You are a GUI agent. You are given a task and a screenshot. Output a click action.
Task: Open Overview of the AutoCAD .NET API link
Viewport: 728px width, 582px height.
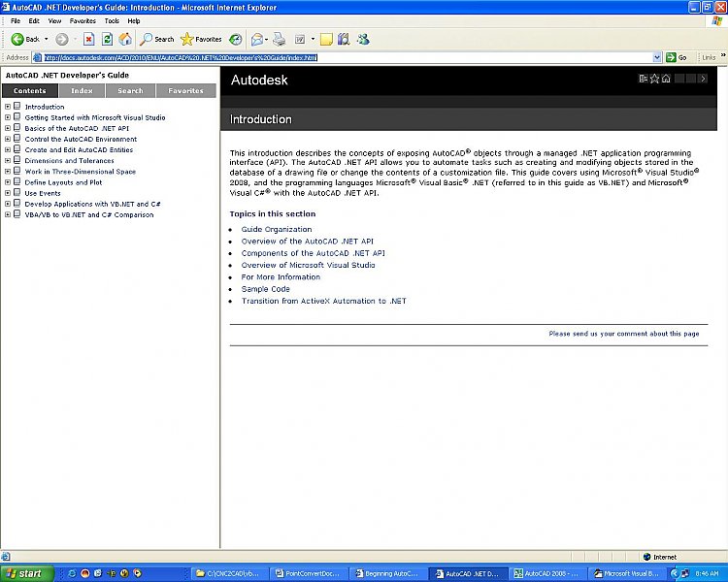point(307,242)
